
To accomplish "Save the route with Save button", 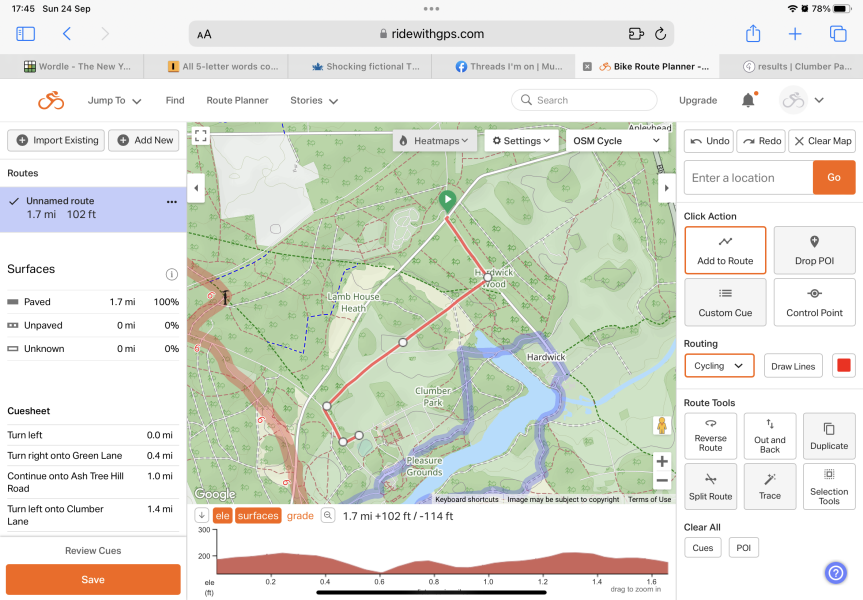I will pos(93,580).
